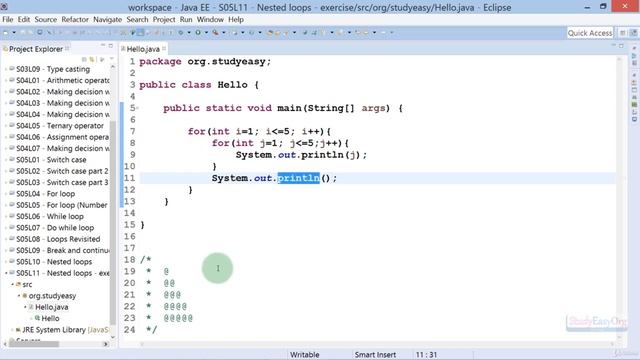The image size is (640, 360).
Task: Select project S04L05 - Ternary operator
Action: [60, 126]
